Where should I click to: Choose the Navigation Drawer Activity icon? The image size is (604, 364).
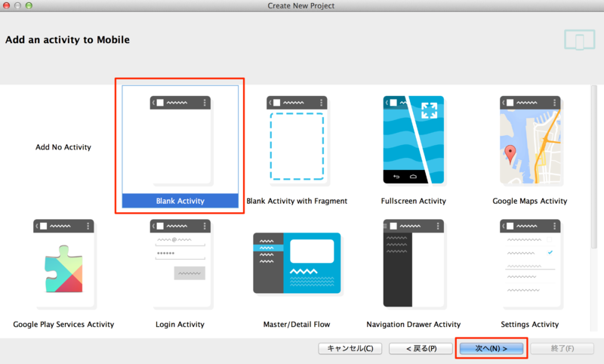[413, 264]
